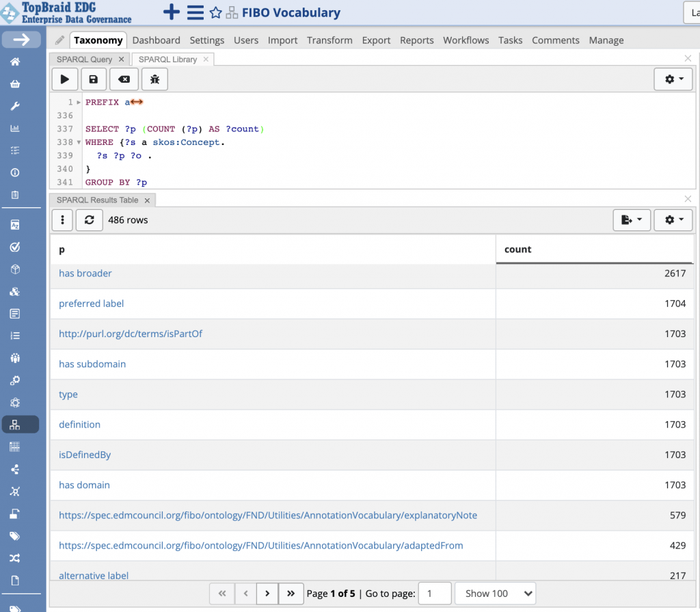Screen dimensions: 700x612
Task: Open the Import tab
Action: coord(282,40)
